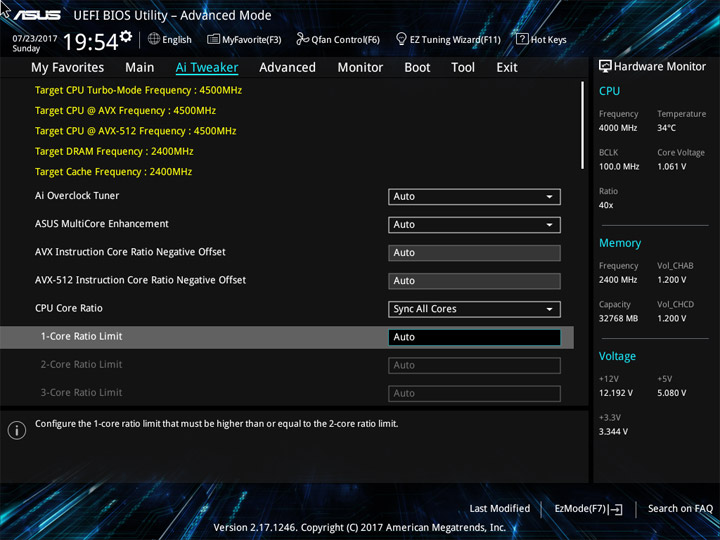
Task: Click the settings list scrollbar
Action: click(582, 125)
